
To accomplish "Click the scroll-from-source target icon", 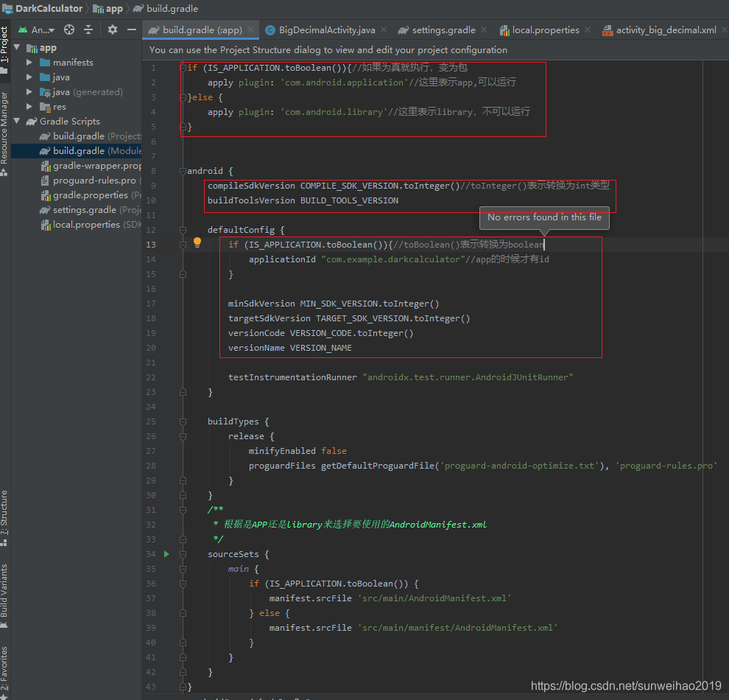I will click(69, 29).
